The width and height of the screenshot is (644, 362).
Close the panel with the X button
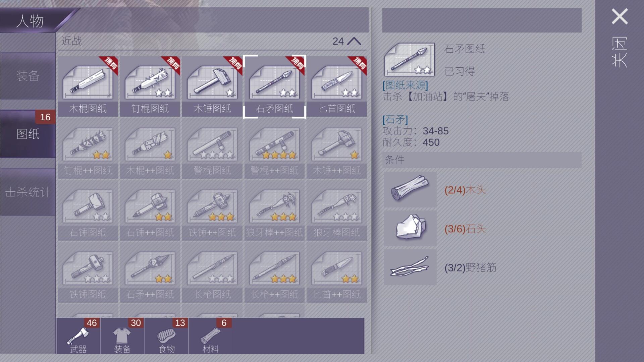pos(620,16)
